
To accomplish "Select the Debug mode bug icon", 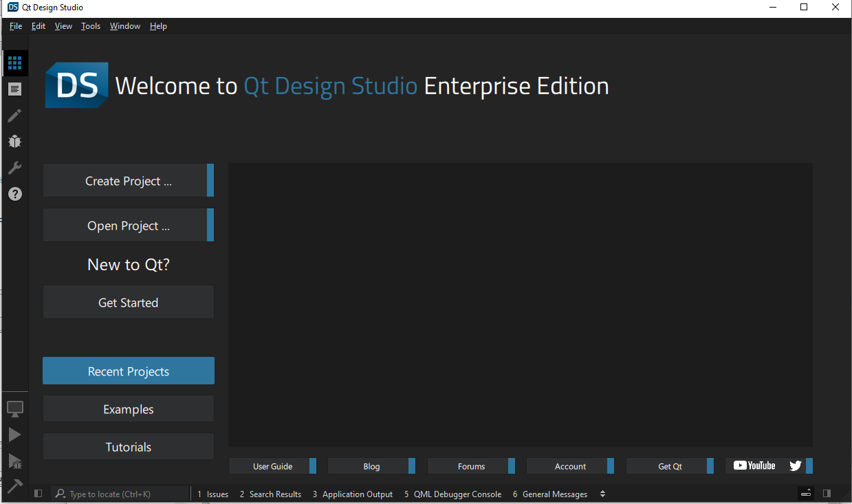I will (x=14, y=142).
